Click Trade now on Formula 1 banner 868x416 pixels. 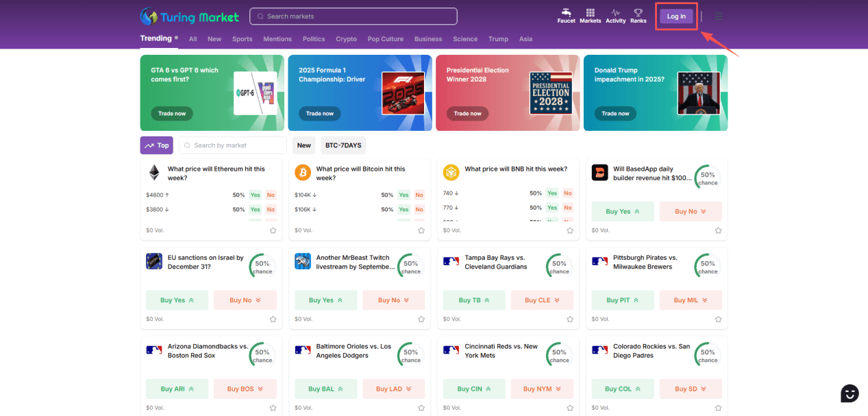(320, 114)
